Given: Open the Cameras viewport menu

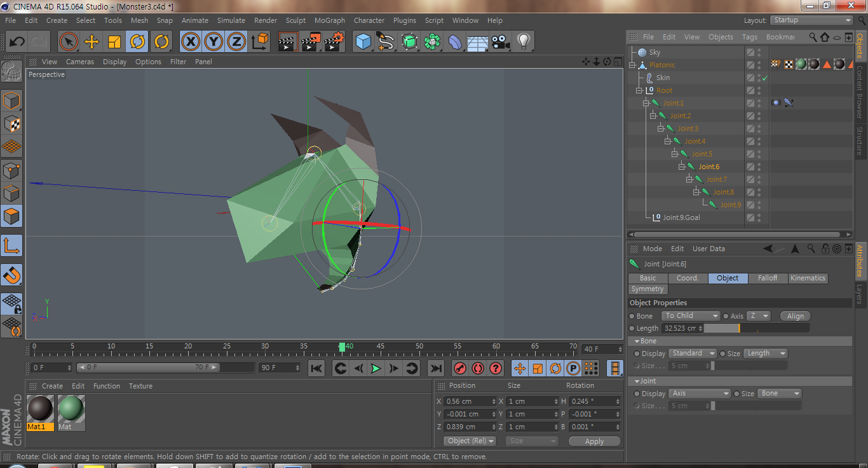Looking at the screenshot, I should pyautogui.click(x=80, y=62).
